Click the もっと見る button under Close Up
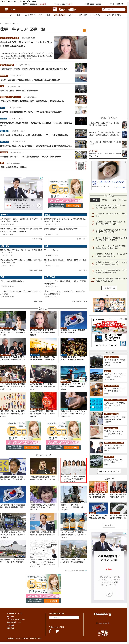Image resolution: width=129 pixels, height=644 pixels. 109,525
